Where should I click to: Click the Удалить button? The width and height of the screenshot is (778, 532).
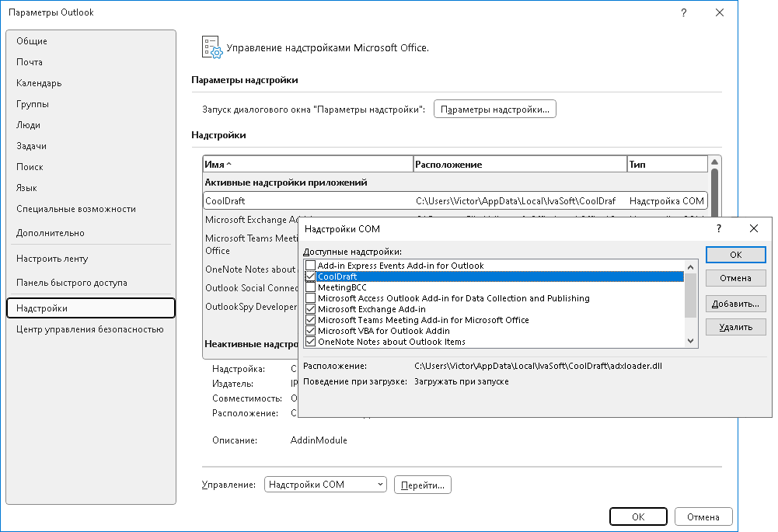736,327
